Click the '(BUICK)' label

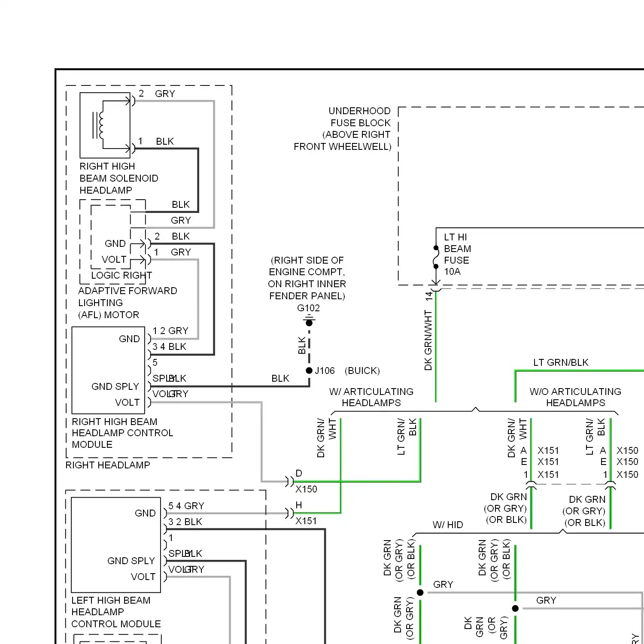tap(362, 371)
